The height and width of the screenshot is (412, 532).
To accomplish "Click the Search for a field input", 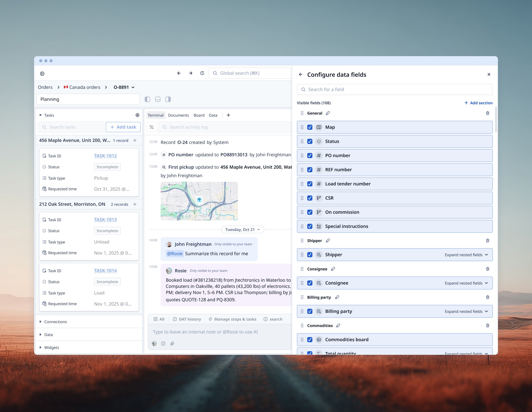I will coord(394,89).
